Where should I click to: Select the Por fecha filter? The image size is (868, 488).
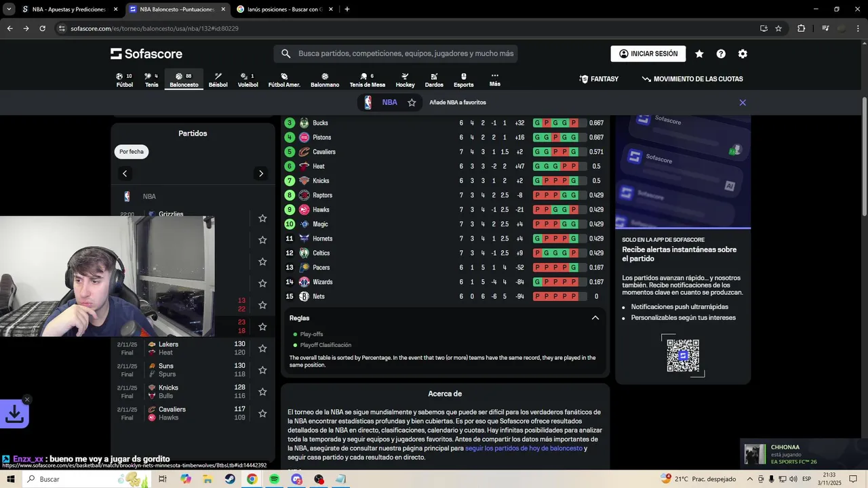pyautogui.click(x=132, y=152)
